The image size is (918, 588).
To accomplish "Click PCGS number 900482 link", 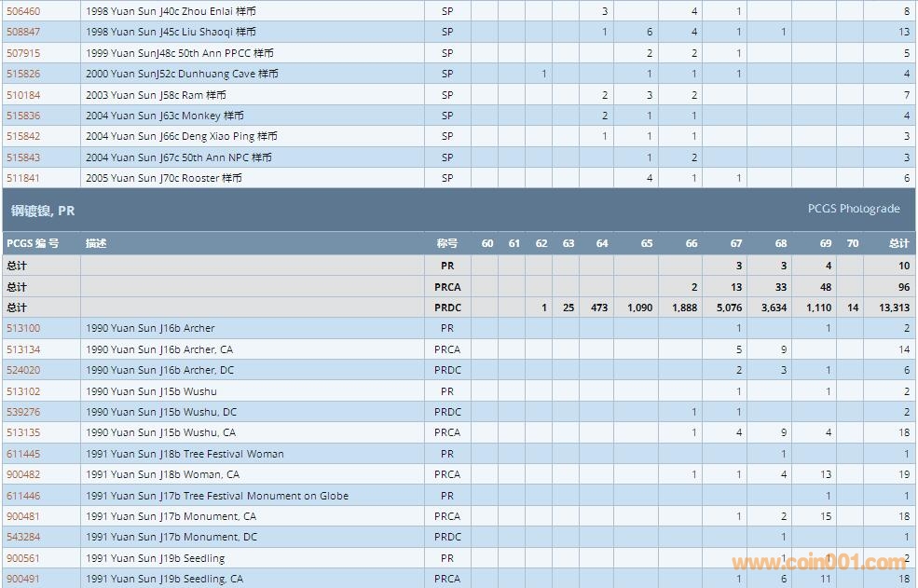I will (23, 474).
